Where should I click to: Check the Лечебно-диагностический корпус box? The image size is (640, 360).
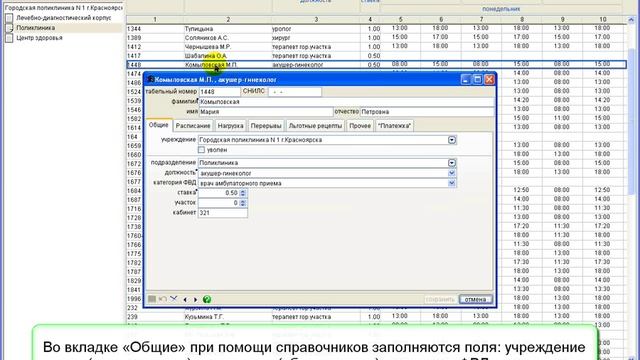9,18
